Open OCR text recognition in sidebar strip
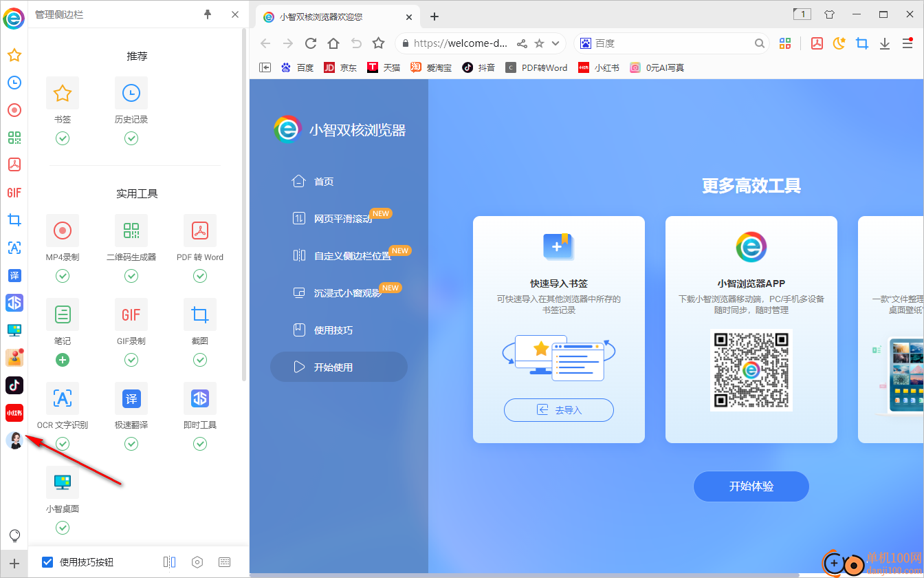Viewport: 924px width, 578px height. pyautogui.click(x=14, y=248)
